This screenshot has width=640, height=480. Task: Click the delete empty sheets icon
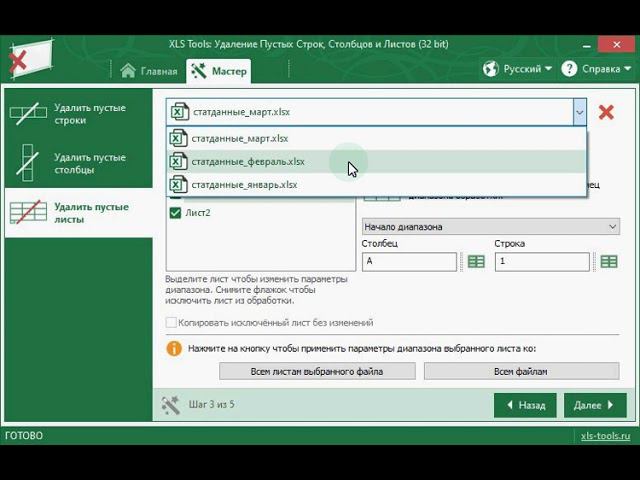28,212
